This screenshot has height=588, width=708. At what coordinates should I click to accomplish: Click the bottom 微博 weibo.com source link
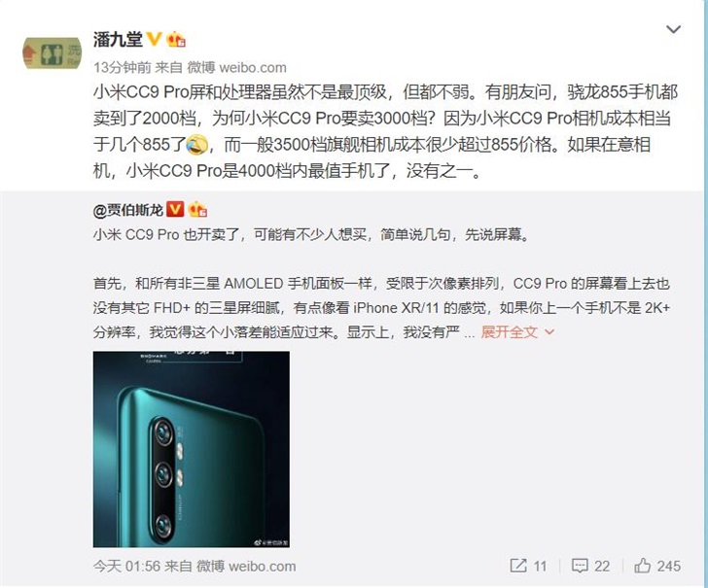247,566
